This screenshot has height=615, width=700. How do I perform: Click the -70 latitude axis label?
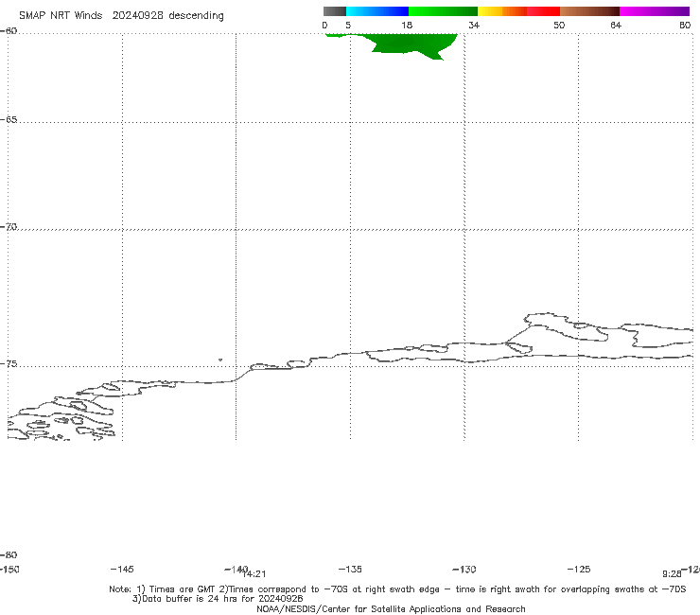pos(9,227)
